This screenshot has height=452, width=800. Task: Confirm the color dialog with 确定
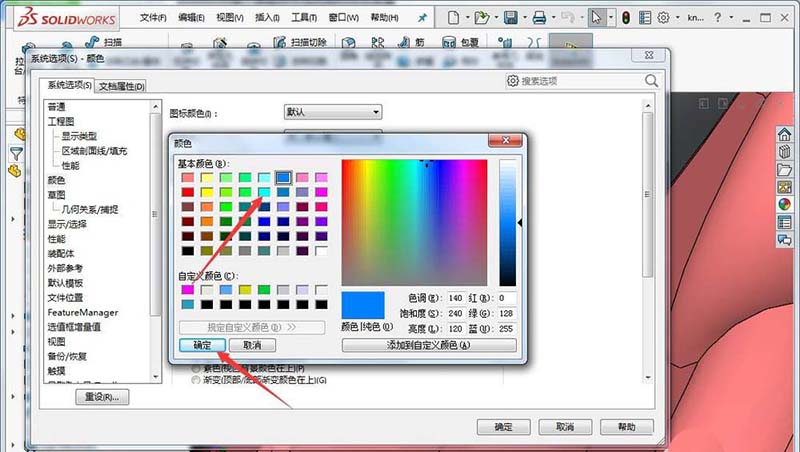(x=202, y=345)
